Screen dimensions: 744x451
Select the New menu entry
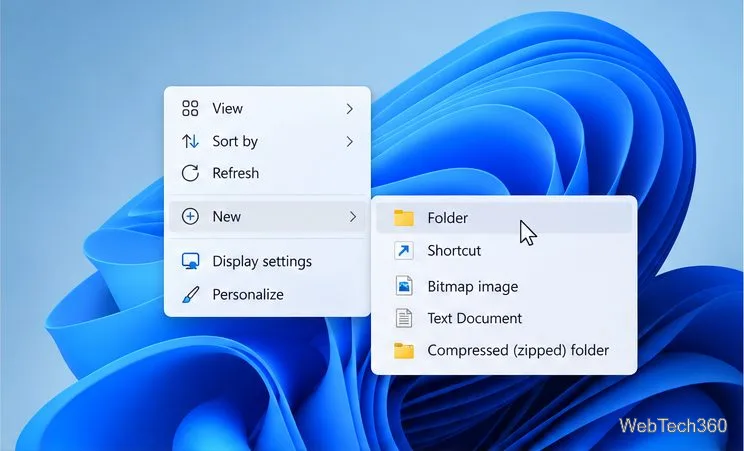coord(268,216)
